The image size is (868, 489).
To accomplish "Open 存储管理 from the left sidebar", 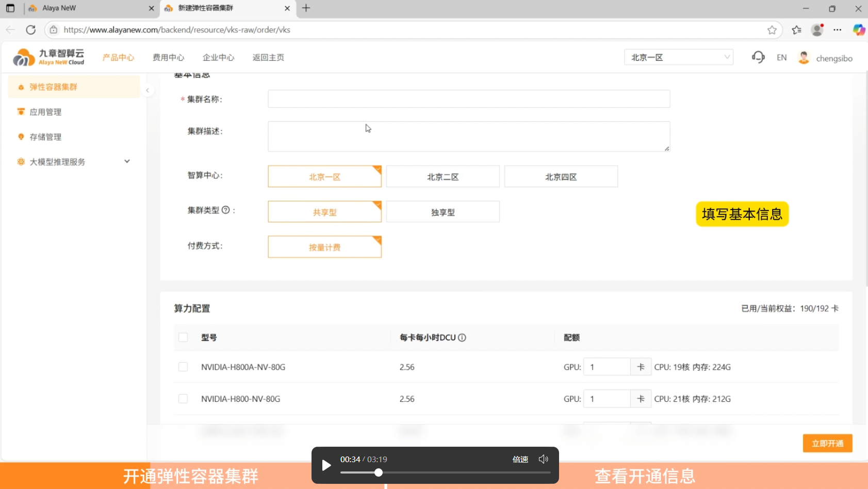I will [21, 137].
